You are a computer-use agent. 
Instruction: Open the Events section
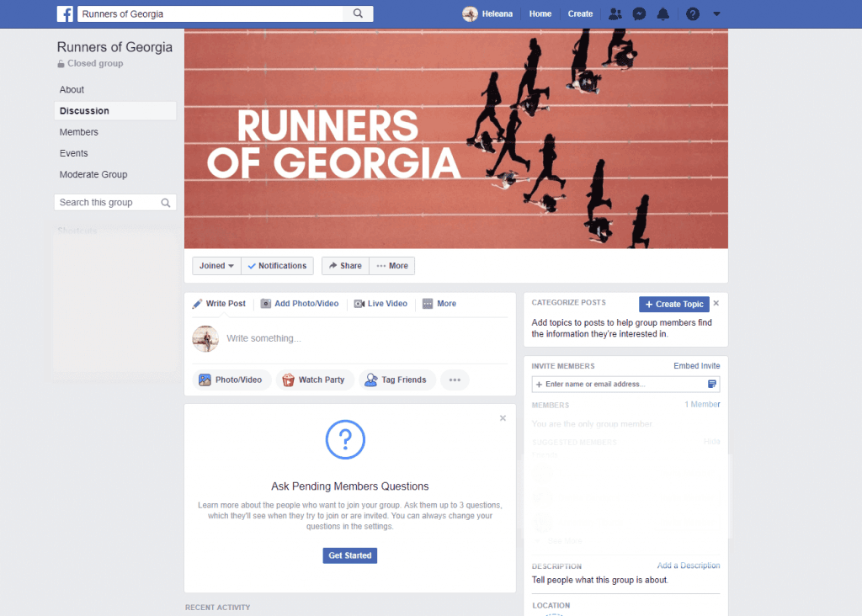pos(73,153)
